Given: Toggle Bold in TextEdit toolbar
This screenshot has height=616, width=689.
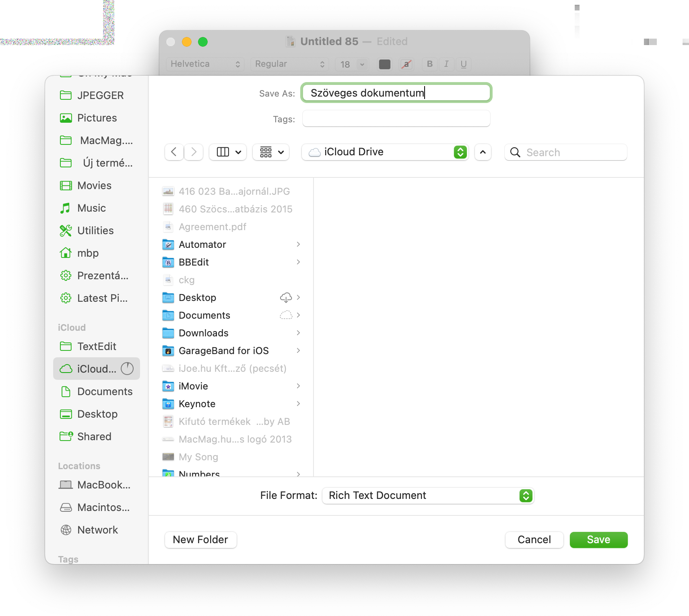Looking at the screenshot, I should 430,64.
